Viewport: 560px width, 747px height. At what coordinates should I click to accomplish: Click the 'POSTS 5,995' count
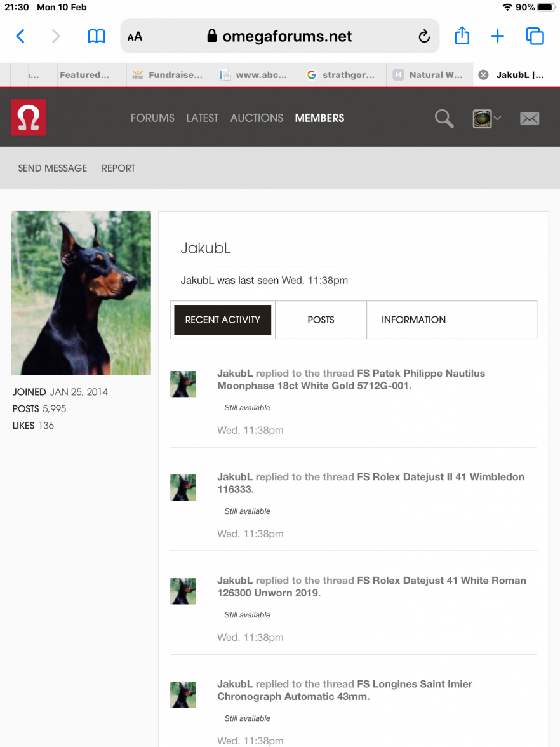[39, 408]
